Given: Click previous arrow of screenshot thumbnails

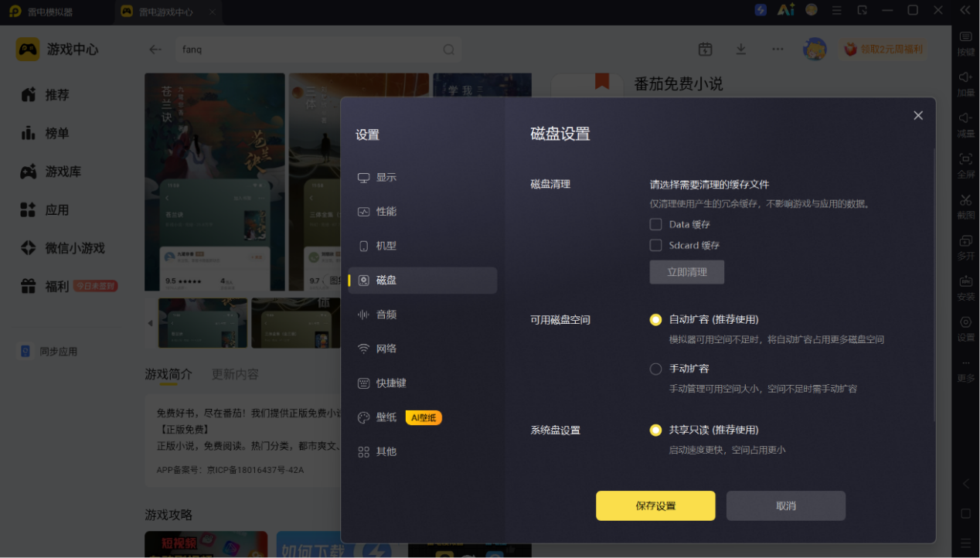Looking at the screenshot, I should point(150,323).
